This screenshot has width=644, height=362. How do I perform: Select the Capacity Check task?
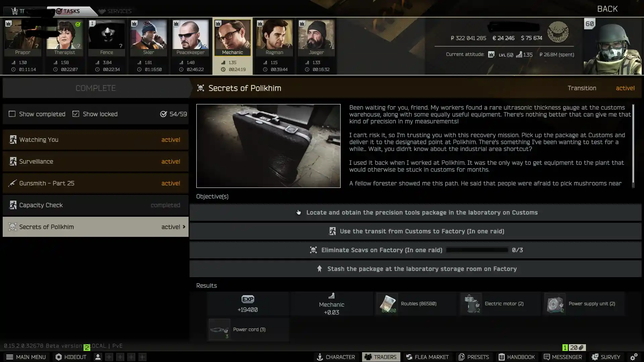96,205
